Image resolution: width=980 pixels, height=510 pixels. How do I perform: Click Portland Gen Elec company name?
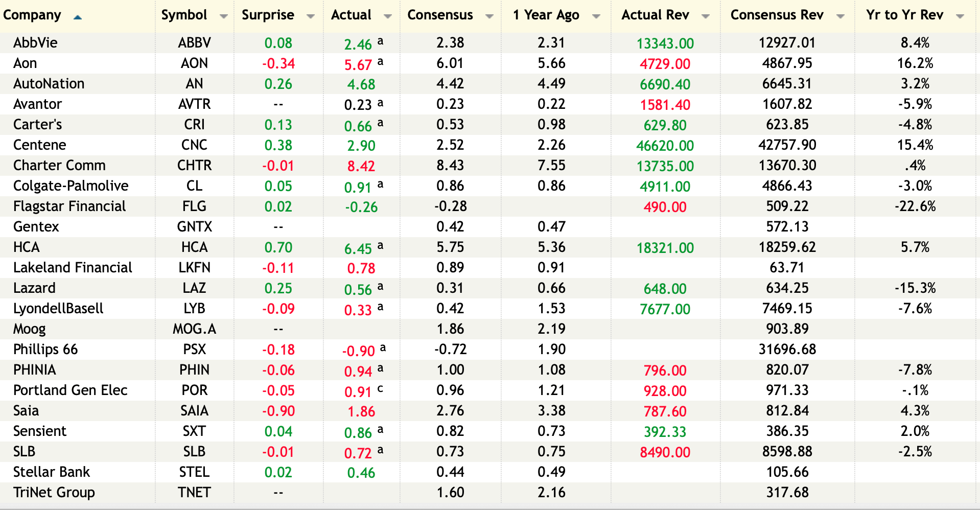pyautogui.click(x=71, y=390)
